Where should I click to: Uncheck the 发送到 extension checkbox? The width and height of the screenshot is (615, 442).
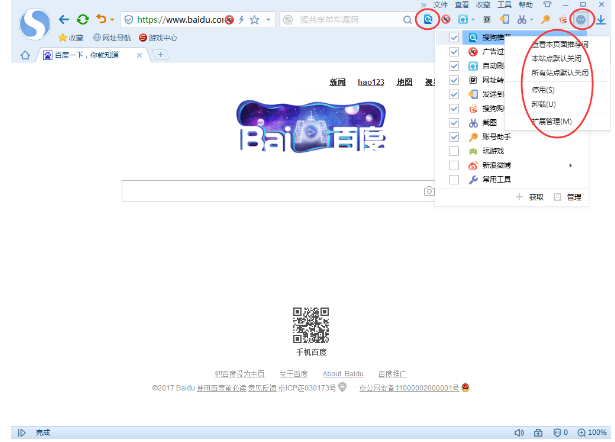(x=454, y=94)
